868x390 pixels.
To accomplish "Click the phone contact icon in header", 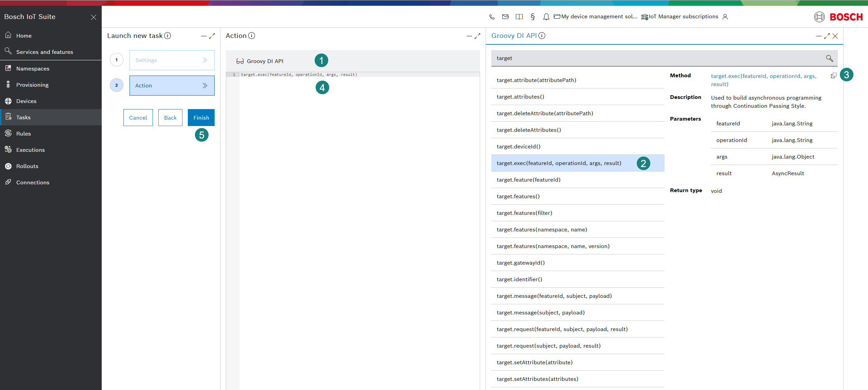I will [x=492, y=17].
